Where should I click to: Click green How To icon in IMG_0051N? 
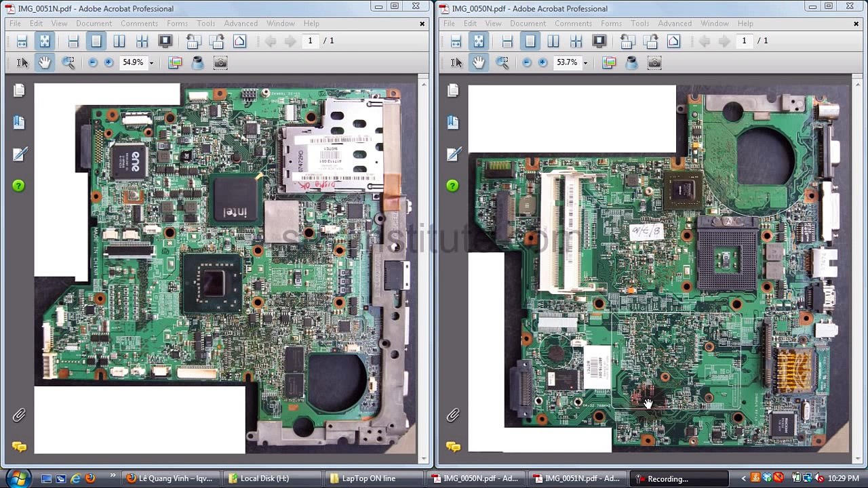(19, 186)
